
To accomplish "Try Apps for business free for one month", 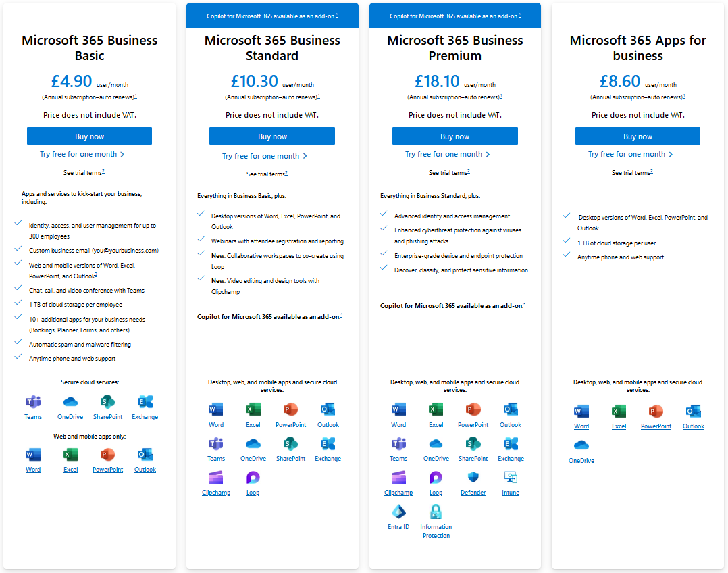I will click(x=631, y=154).
